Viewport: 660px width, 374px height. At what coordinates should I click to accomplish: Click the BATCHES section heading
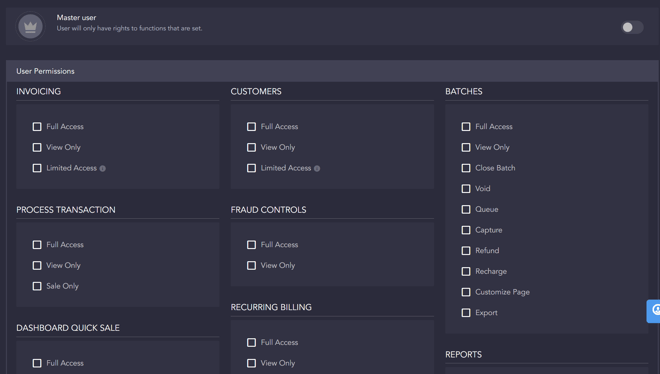[464, 91]
